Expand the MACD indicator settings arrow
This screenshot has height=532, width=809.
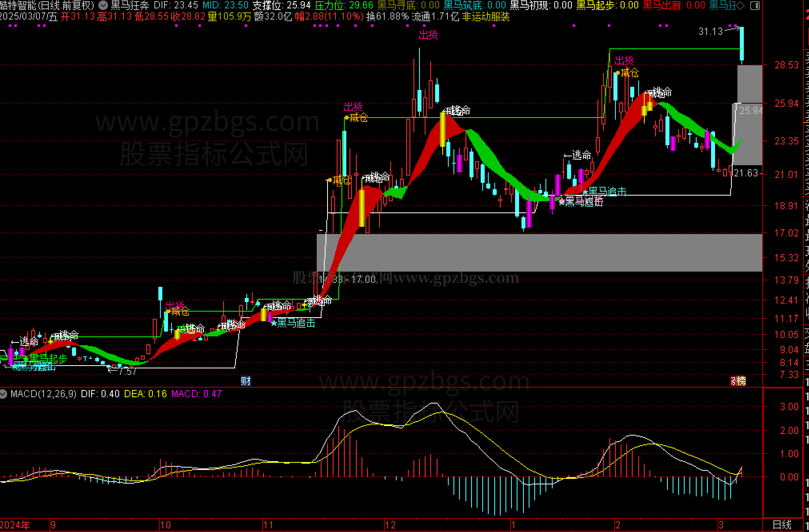4,394
